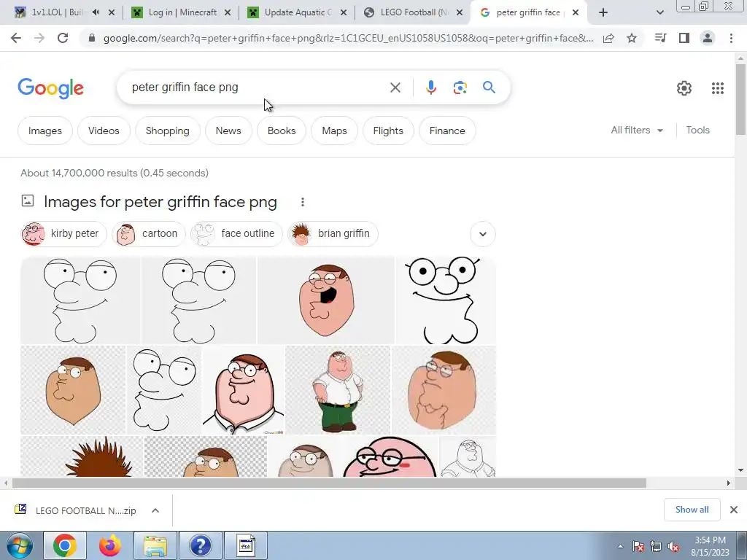747x560 pixels.
Task: Close the downloads bar
Action: point(734,510)
